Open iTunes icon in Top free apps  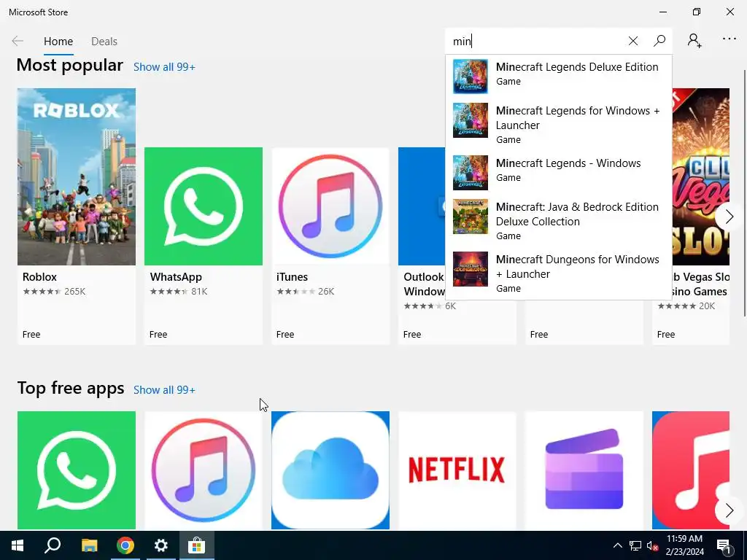204,470
